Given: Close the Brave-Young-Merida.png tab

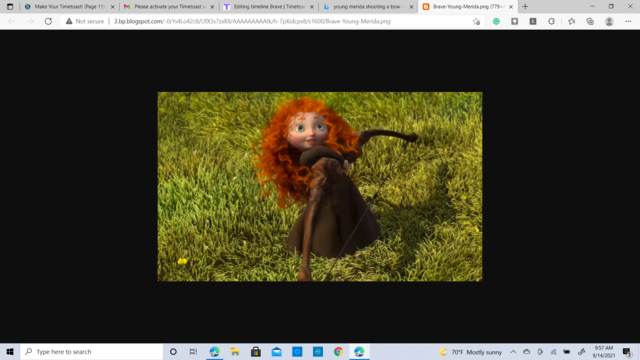Looking at the screenshot, I should point(511,7).
